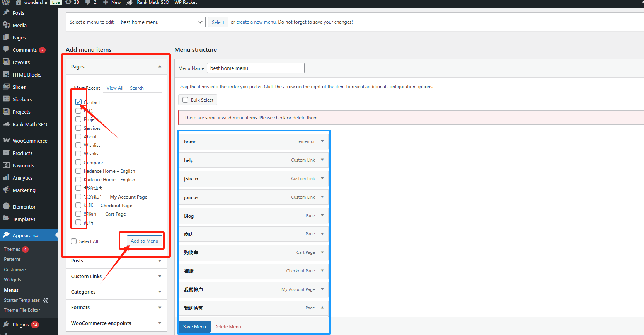The image size is (644, 335).
Task: Tick the Select All checkbox
Action: point(74,241)
